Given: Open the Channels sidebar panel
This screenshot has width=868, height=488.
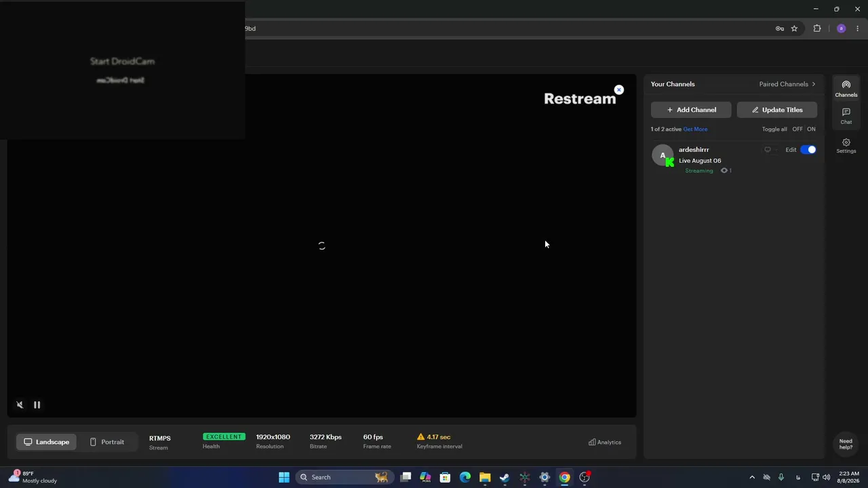Looking at the screenshot, I should pyautogui.click(x=846, y=89).
